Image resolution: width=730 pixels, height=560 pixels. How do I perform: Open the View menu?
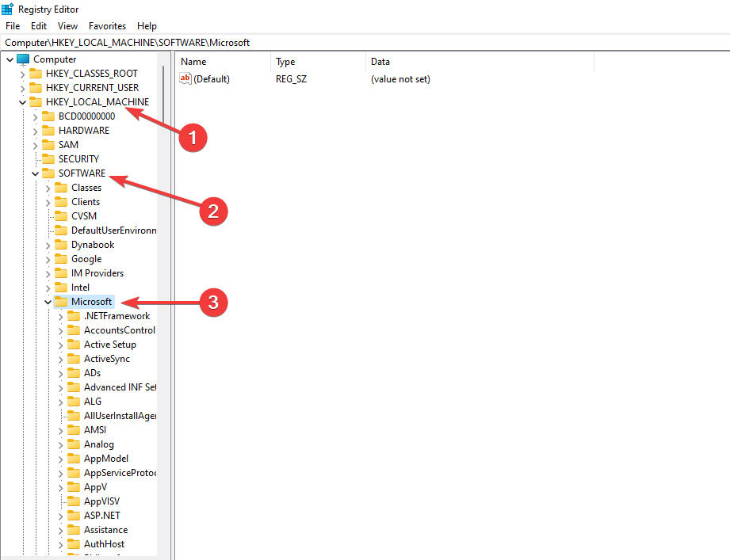[x=67, y=26]
